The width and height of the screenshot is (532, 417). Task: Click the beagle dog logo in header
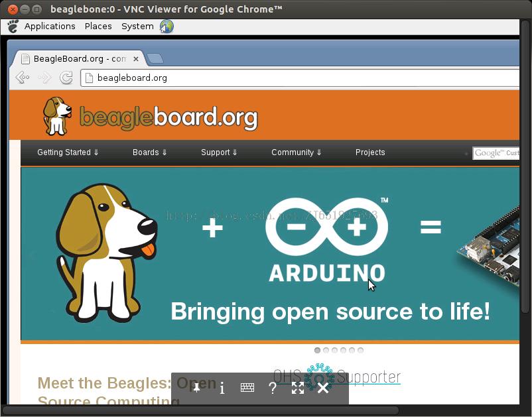(x=57, y=116)
